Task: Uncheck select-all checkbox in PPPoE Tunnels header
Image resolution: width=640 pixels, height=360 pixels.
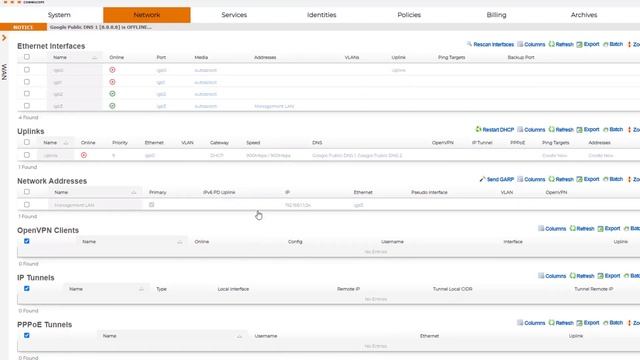Action: point(27,336)
